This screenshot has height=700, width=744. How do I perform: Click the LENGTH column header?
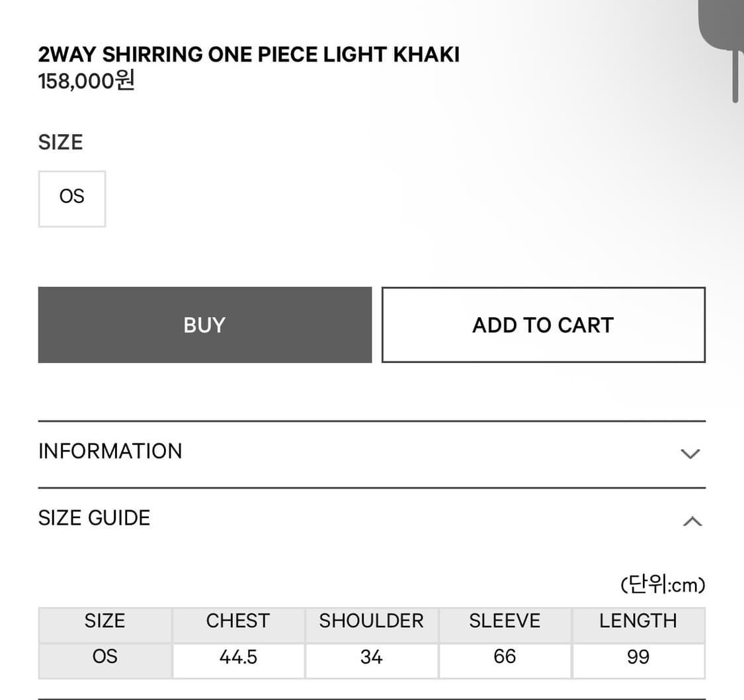tap(638, 621)
